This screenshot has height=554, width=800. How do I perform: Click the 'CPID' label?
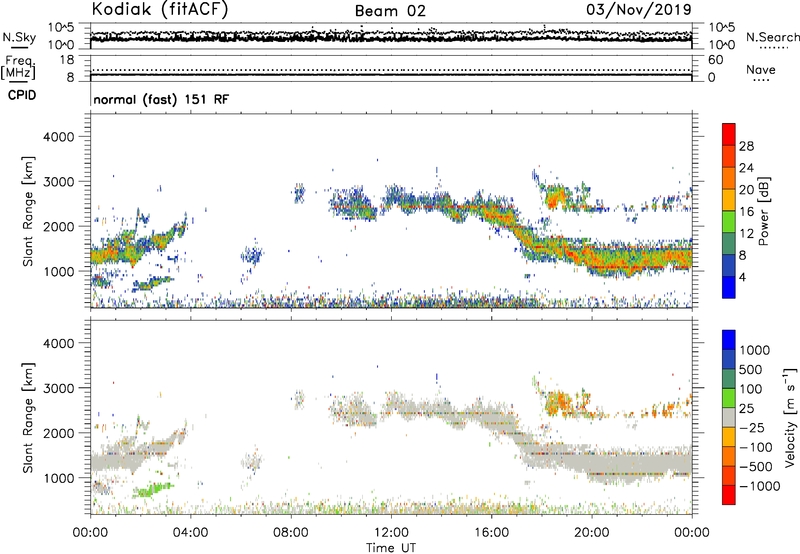click(22, 95)
